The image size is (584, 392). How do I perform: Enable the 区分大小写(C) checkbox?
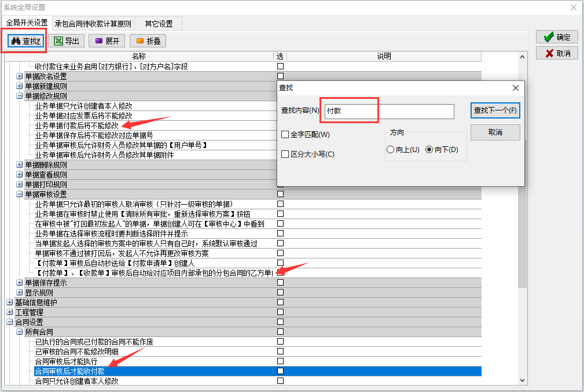pos(285,154)
